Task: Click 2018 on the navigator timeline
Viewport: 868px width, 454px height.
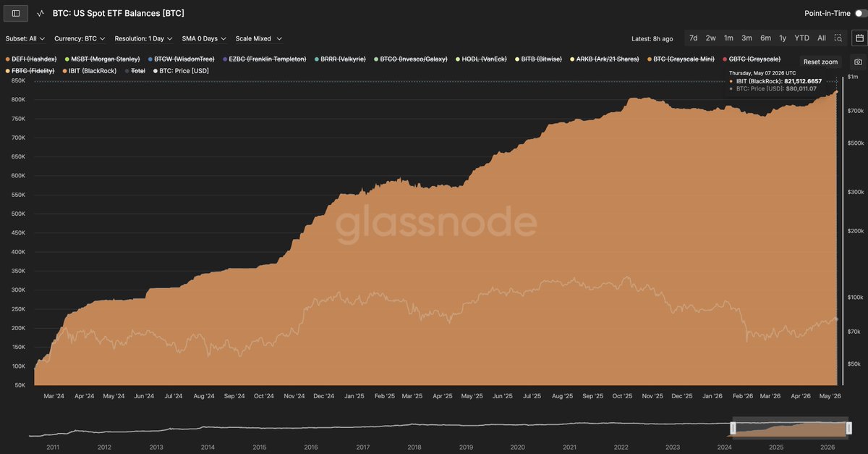Action: (415, 447)
